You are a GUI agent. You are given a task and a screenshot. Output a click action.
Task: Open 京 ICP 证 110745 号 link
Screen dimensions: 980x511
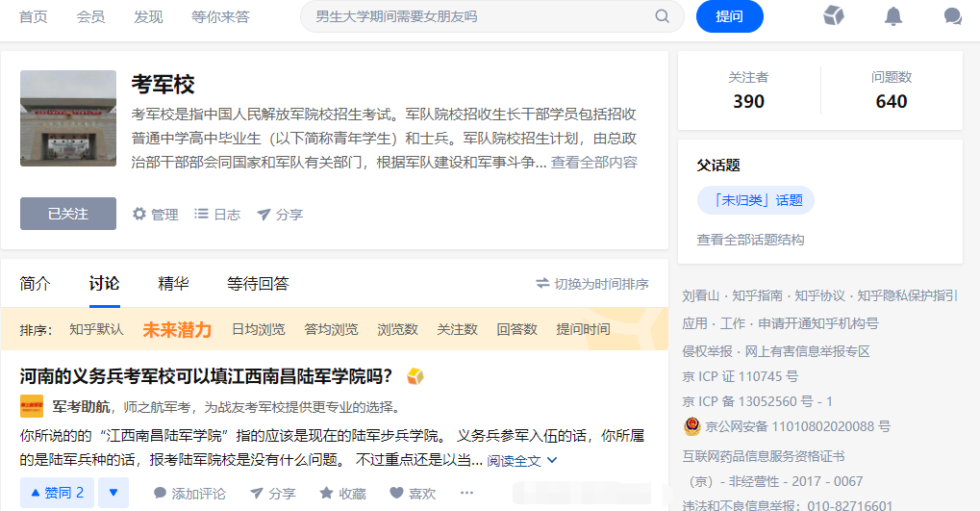point(741,376)
